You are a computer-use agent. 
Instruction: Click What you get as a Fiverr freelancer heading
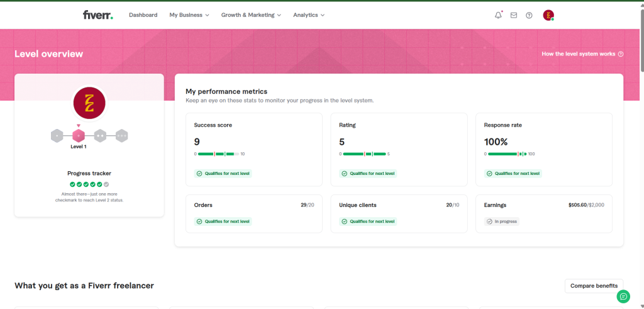(x=84, y=286)
